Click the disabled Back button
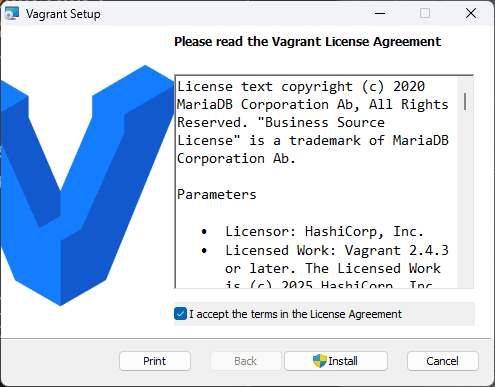495x387 pixels. (246, 361)
